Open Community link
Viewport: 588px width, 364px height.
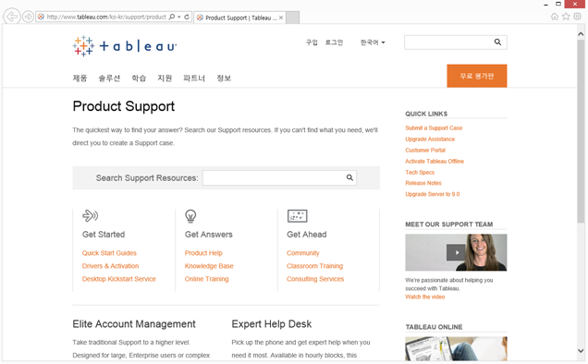click(302, 253)
